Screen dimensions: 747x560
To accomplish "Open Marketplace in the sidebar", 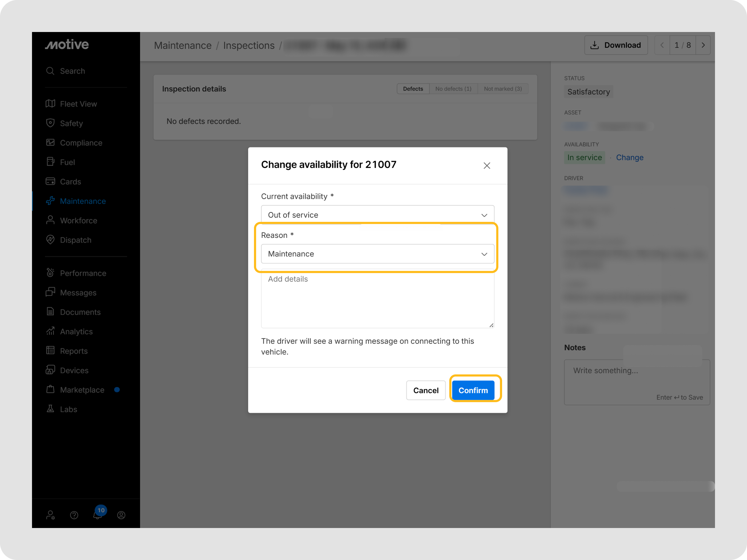I will [82, 390].
